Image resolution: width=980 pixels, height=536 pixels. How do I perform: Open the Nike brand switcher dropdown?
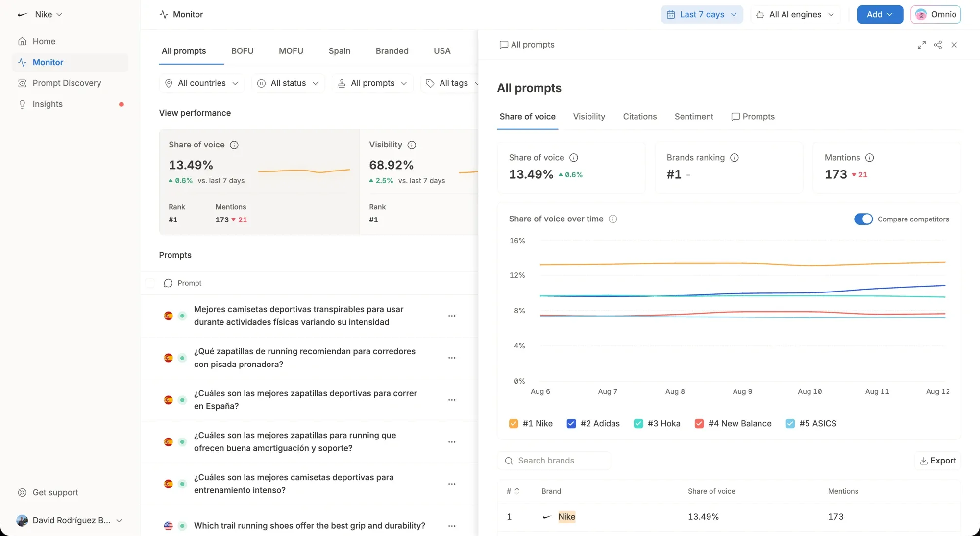click(x=41, y=15)
